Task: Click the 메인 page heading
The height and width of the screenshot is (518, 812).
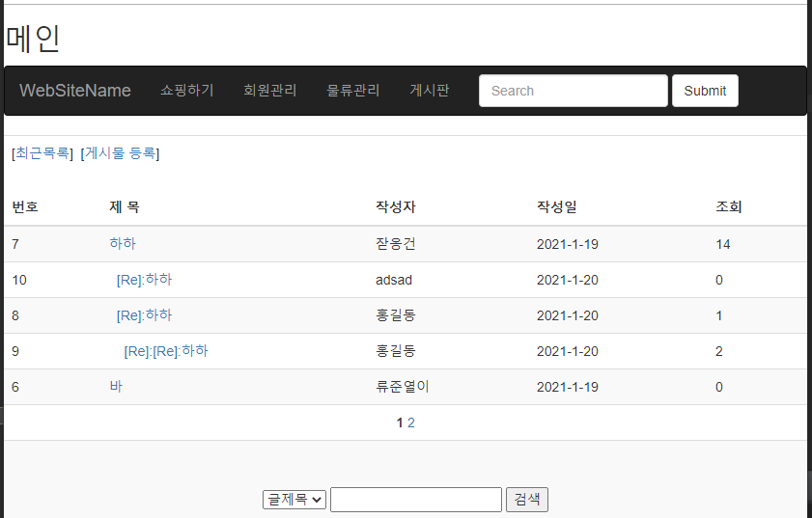Action: [33, 39]
